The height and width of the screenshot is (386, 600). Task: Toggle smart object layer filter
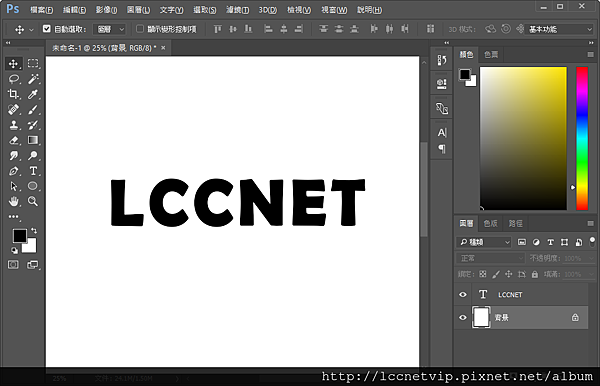point(579,242)
